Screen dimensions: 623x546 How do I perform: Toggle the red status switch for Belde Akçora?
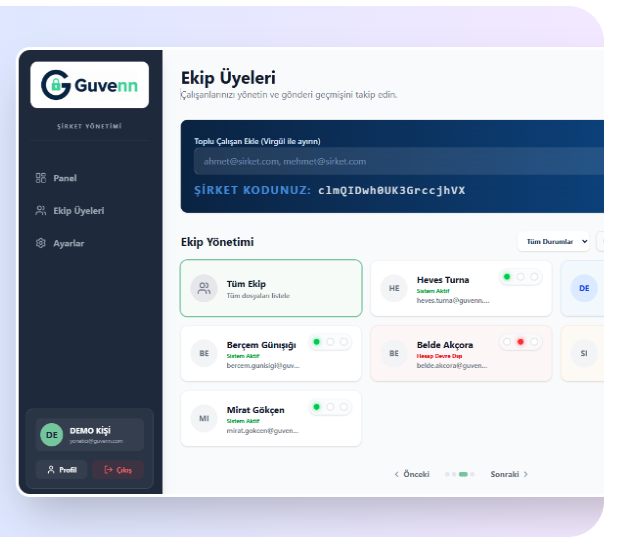pos(520,342)
